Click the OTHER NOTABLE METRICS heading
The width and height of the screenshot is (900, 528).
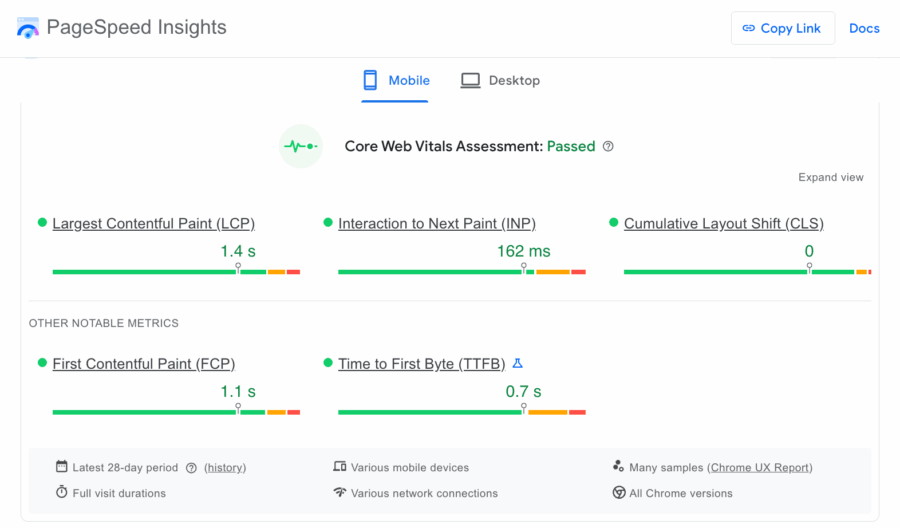point(104,323)
